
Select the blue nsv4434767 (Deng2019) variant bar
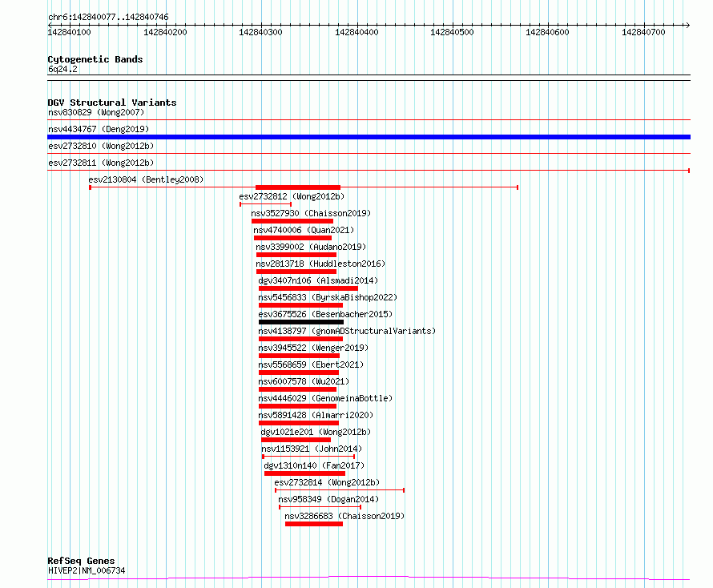369,137
